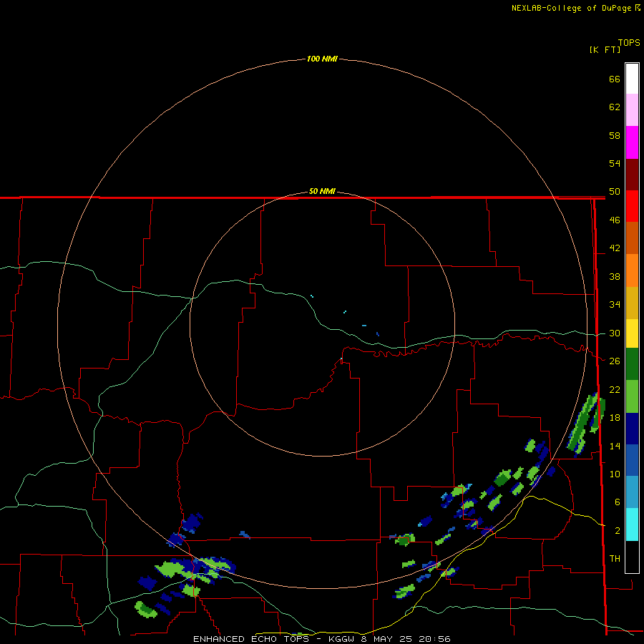Click the dark orange legend color segment

(x=632, y=238)
